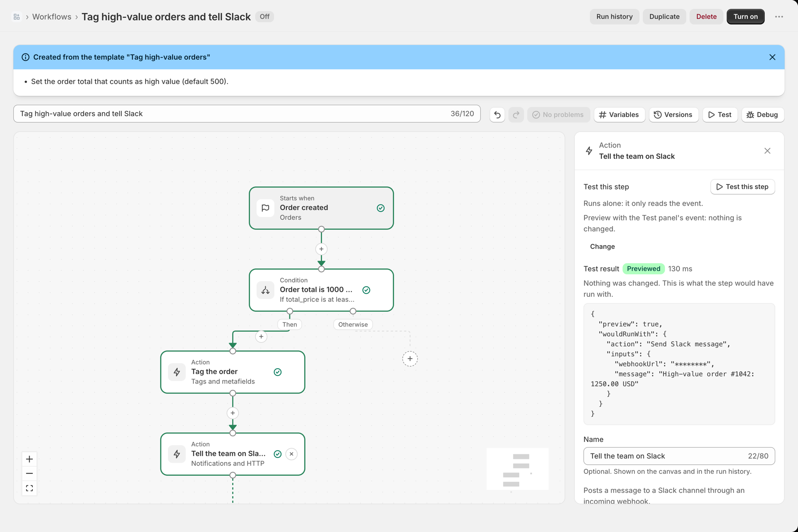
Task: Click Order created node's check status icon
Action: tap(381, 208)
